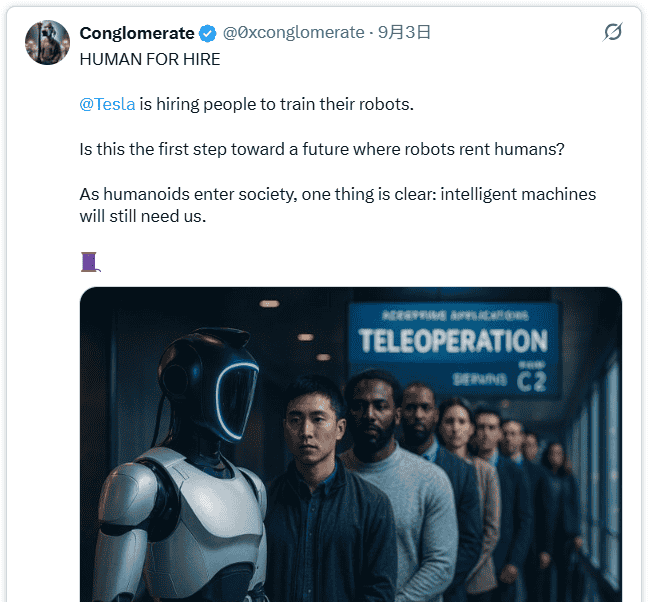
Task: Click the first man's face in the queue
Action: 313,428
